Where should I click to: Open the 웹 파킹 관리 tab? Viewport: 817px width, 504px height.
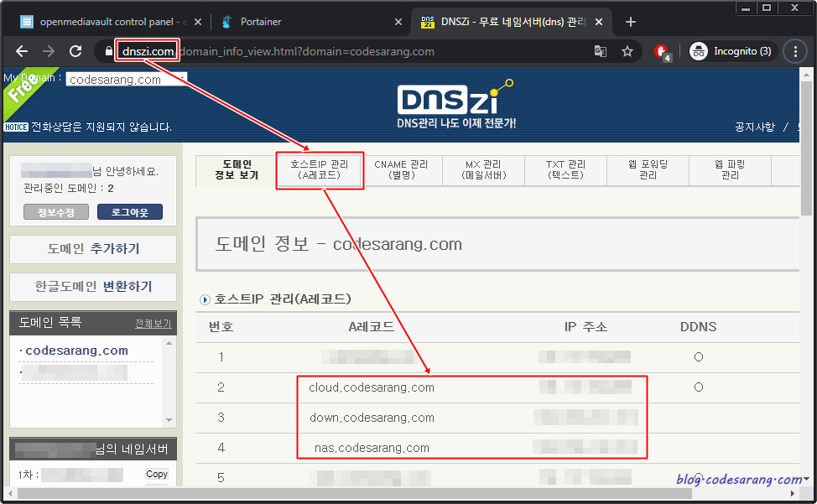(730, 170)
